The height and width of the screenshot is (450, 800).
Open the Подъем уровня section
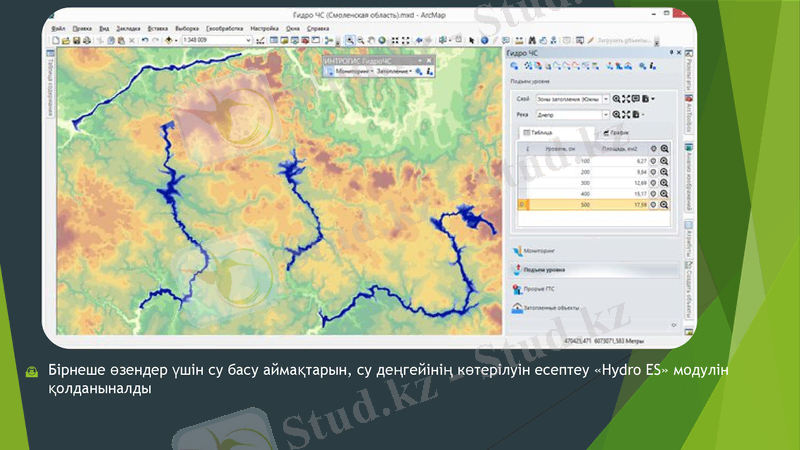pos(594,269)
